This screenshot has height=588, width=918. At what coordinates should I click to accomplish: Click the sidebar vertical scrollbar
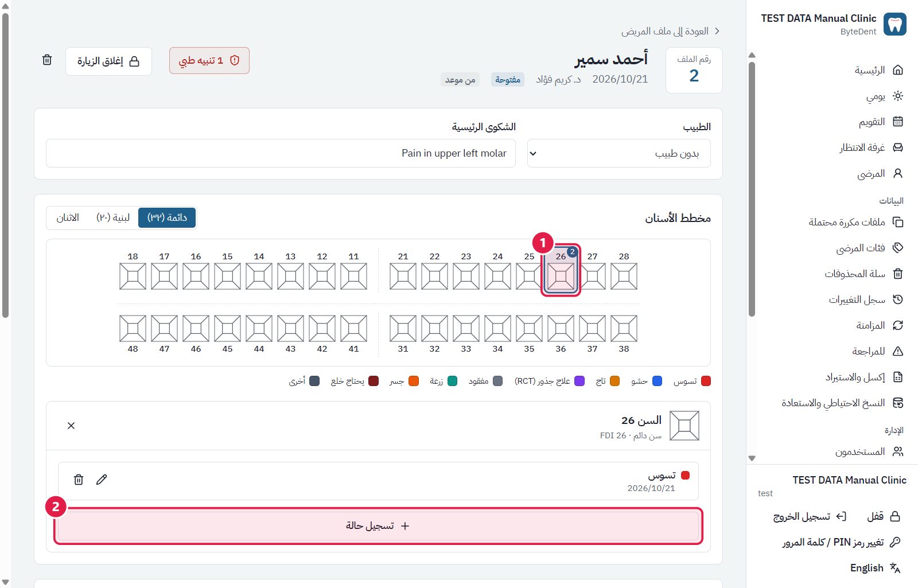752,189
